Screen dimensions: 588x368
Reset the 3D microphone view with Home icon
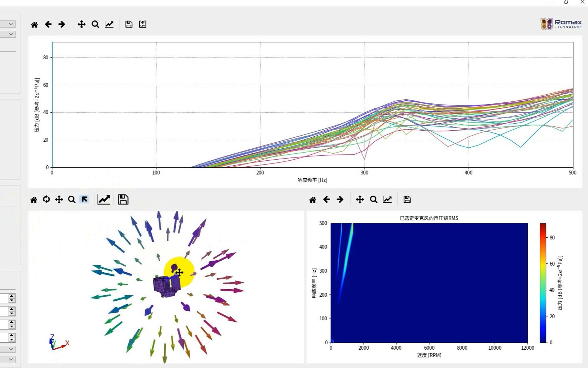pyautogui.click(x=34, y=200)
